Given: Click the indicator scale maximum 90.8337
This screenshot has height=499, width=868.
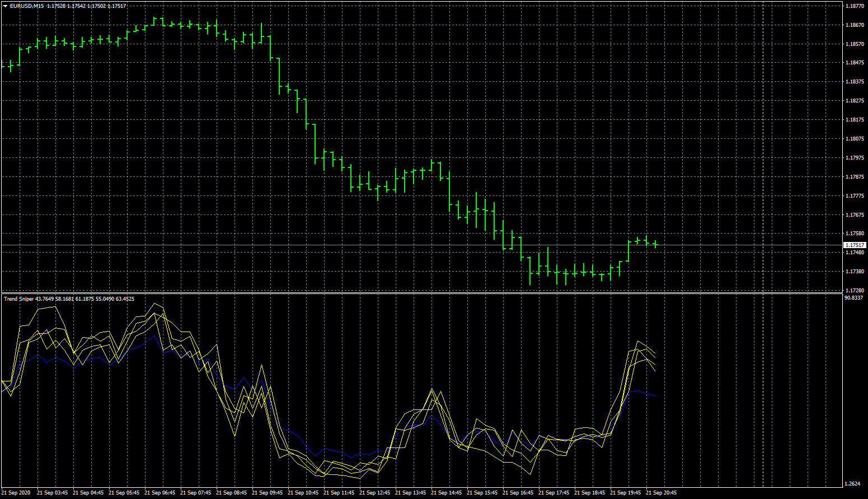Looking at the screenshot, I should tap(853, 298).
